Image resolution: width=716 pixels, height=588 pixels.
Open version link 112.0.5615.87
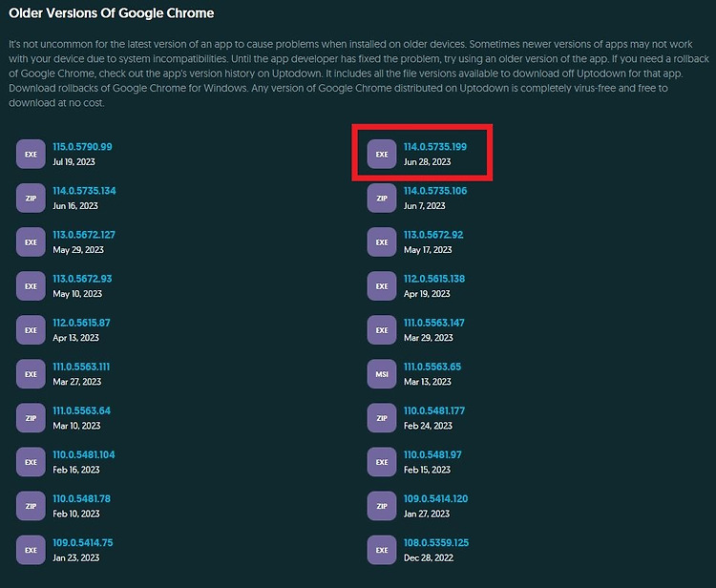point(81,323)
